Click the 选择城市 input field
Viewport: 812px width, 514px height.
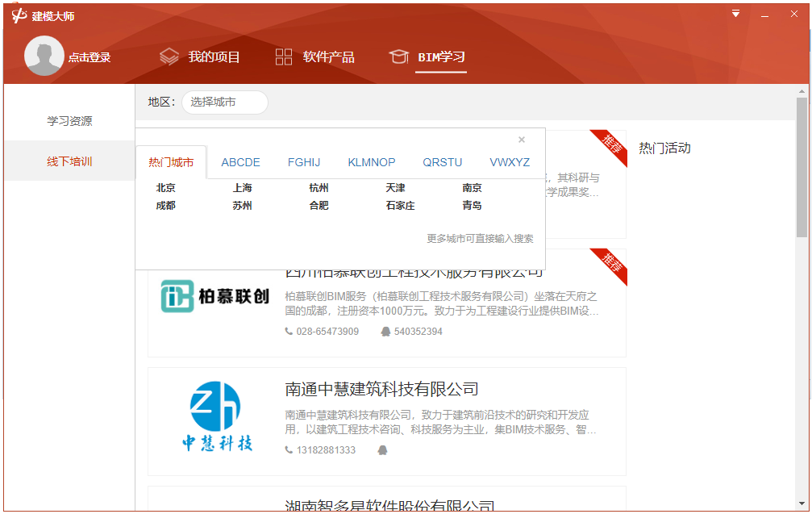(x=225, y=102)
